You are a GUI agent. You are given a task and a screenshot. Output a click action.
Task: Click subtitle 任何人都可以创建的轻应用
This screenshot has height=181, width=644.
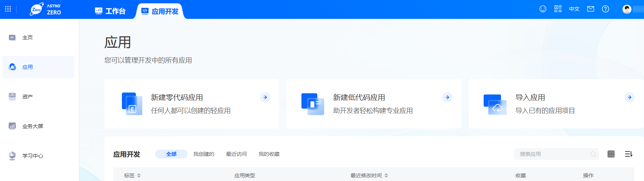191,111
